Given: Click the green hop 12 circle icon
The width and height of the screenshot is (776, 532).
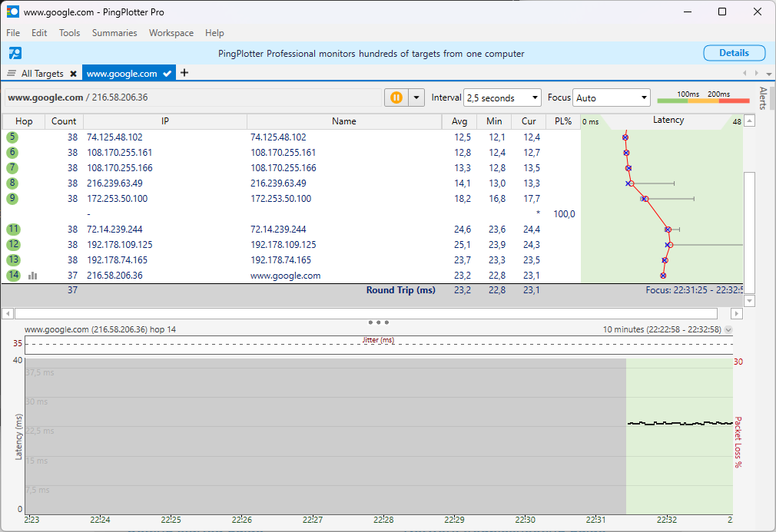Looking at the screenshot, I should [13, 244].
